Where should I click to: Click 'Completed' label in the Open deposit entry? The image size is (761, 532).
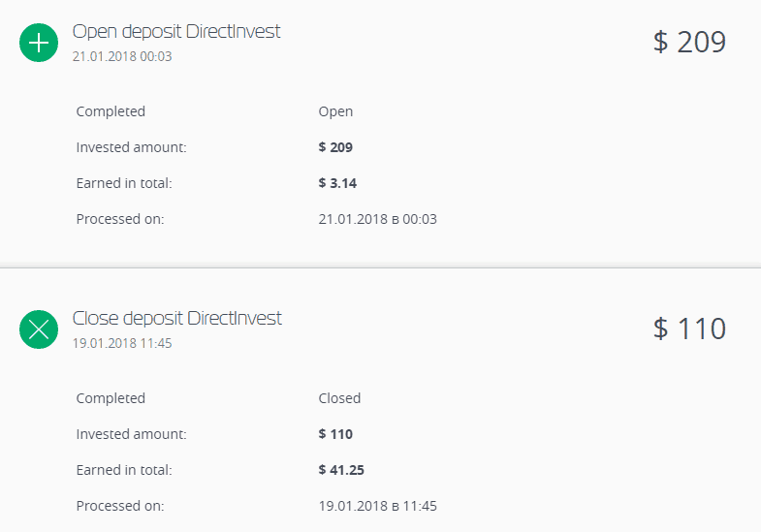(x=111, y=111)
